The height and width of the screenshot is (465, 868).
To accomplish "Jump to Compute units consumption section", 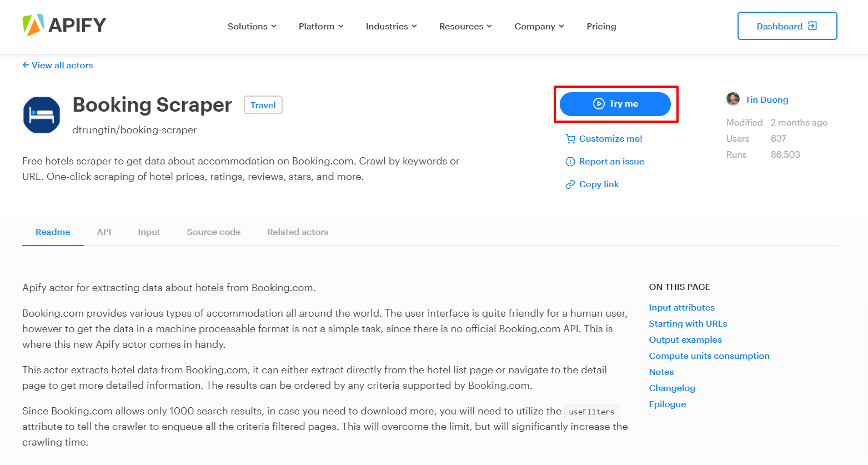I will tap(709, 356).
